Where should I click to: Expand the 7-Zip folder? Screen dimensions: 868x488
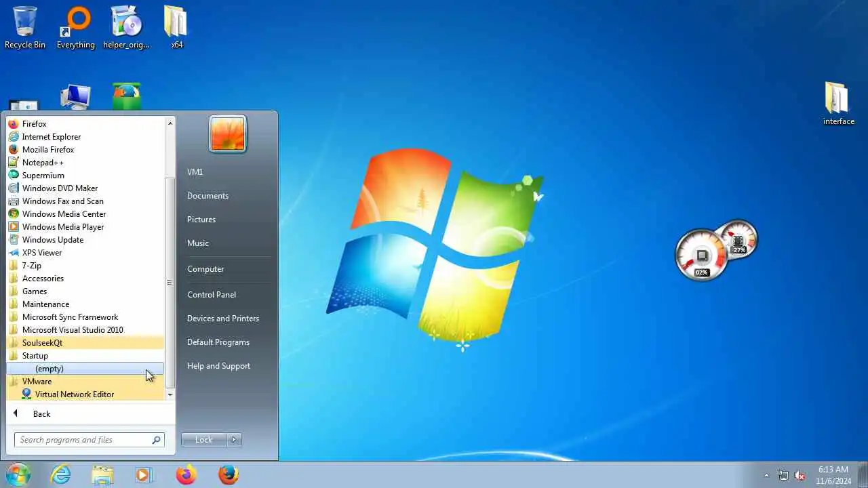pyautogui.click(x=85, y=266)
